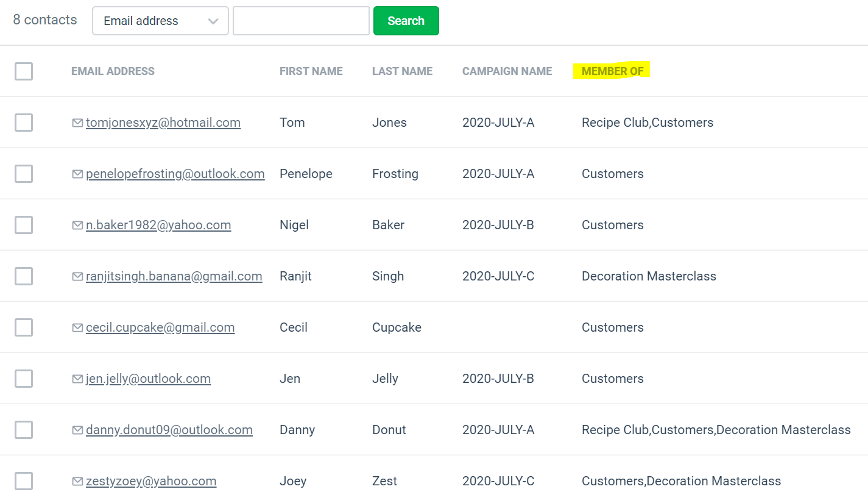Select the checkbox for Penelope Frosting
Image resolution: width=868 pixels, height=503 pixels.
[24, 174]
